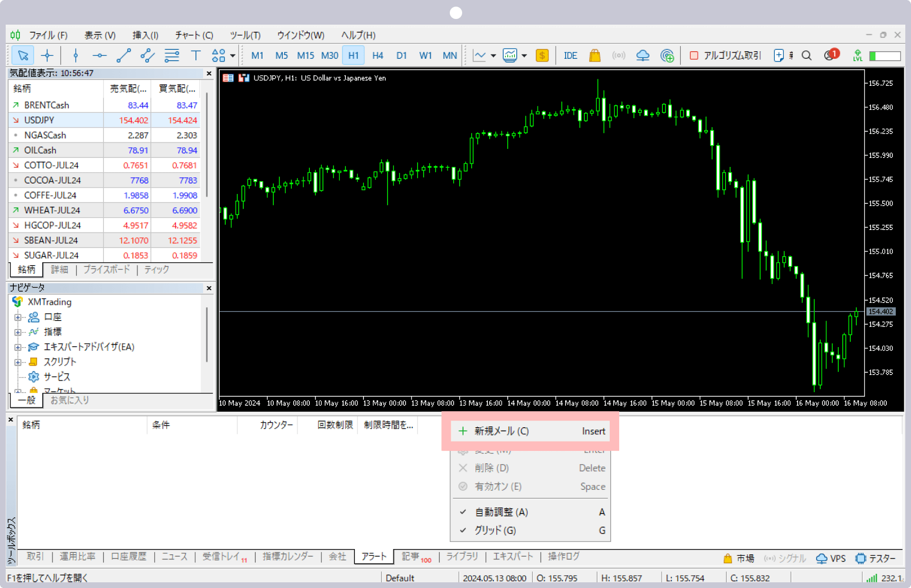The image size is (911, 588).
Task: Select the horizontal line tool
Action: pos(100,55)
